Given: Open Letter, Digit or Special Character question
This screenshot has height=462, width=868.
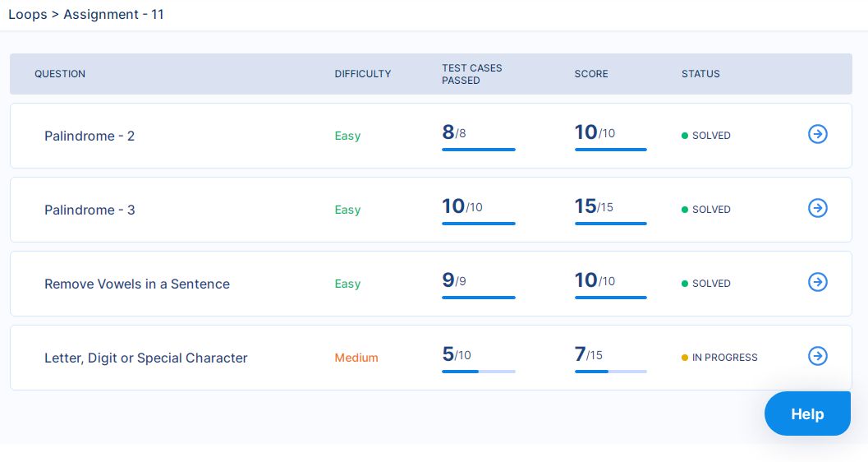Looking at the screenshot, I should (x=146, y=358).
